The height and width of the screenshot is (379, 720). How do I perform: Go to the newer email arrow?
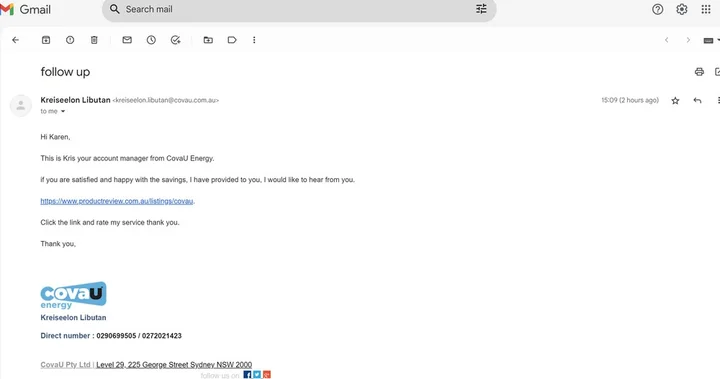point(666,40)
